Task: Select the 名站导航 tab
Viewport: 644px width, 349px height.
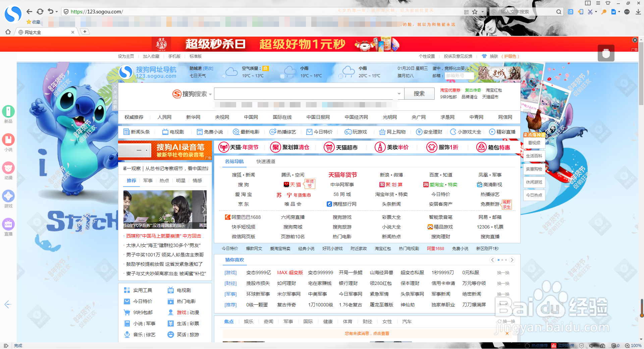Action: [x=234, y=161]
